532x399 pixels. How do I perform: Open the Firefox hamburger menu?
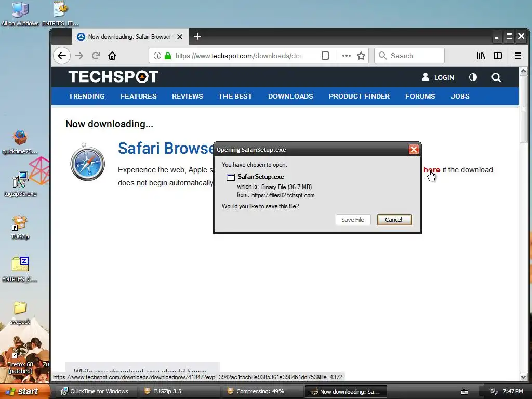click(518, 56)
